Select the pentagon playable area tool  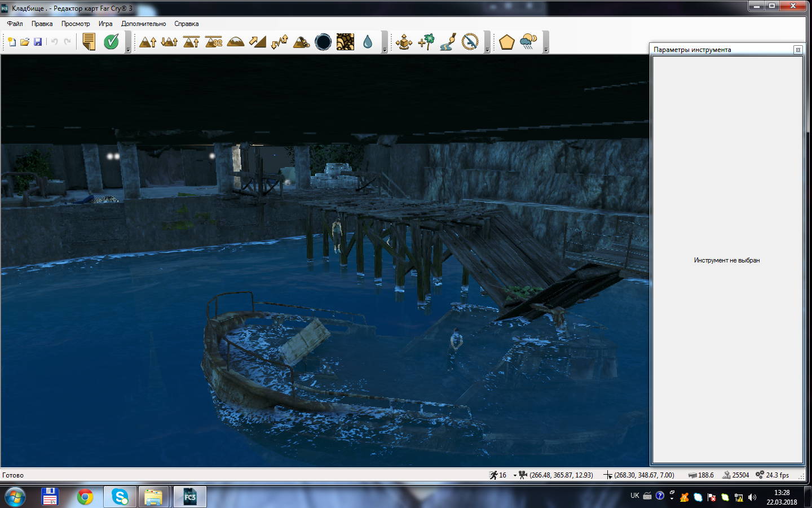tap(506, 42)
